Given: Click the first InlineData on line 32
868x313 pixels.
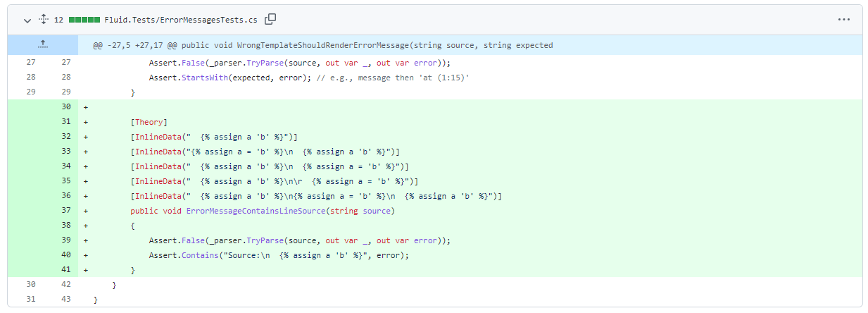Looking at the screenshot, I should [214, 137].
